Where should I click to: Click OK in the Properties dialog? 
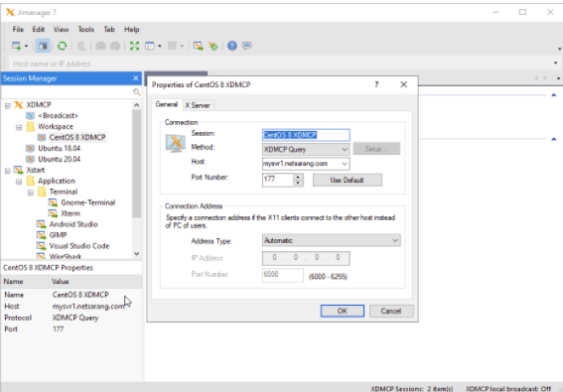343,311
